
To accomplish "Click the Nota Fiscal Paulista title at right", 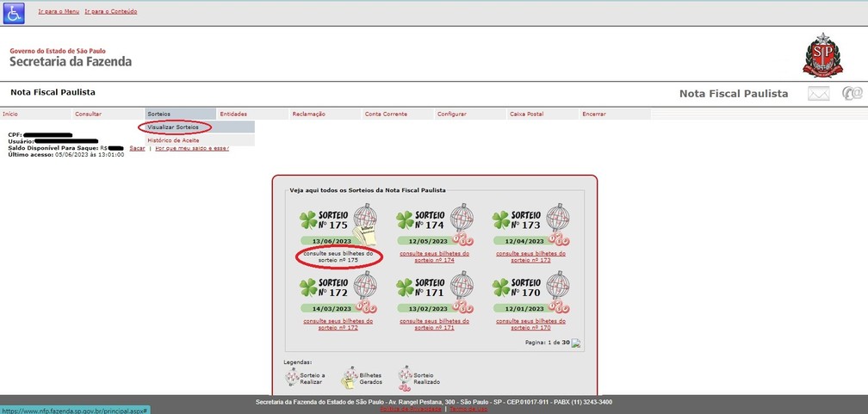I will point(734,94).
